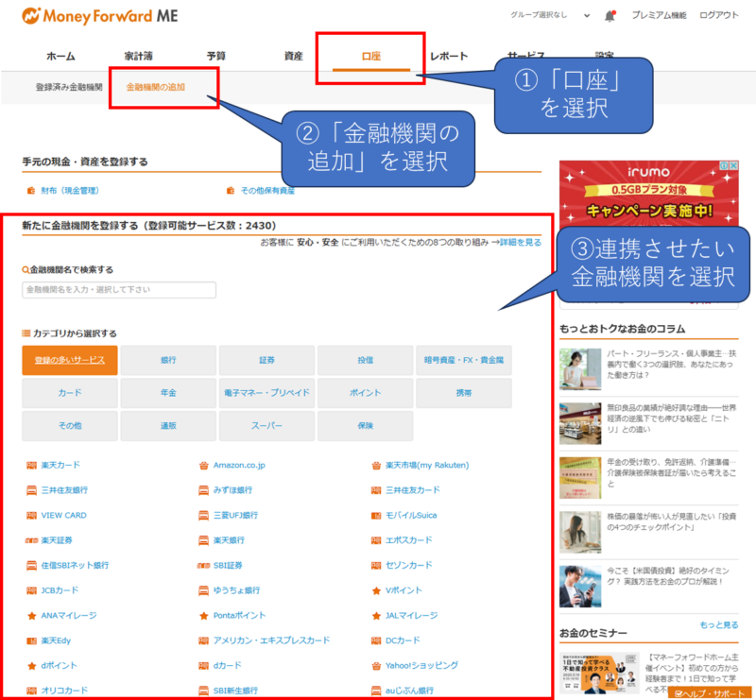
Task: Select the 電子マネー・プリペイド category button
Action: [266, 393]
